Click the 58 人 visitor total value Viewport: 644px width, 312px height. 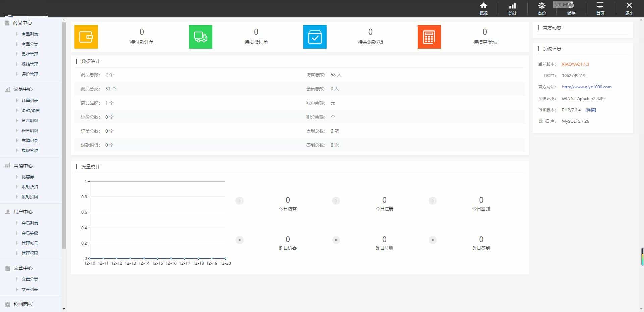pos(336,75)
